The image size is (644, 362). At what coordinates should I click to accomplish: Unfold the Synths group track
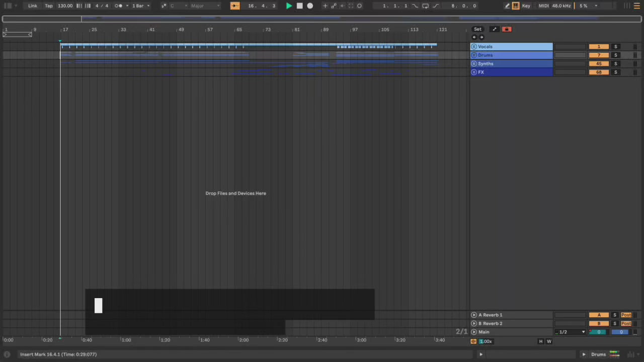coord(474,64)
